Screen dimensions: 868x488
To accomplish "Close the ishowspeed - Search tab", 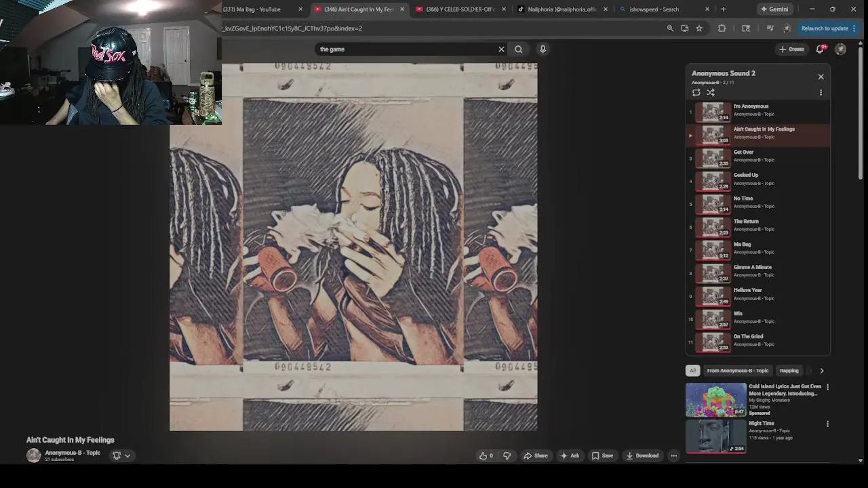I will [707, 9].
